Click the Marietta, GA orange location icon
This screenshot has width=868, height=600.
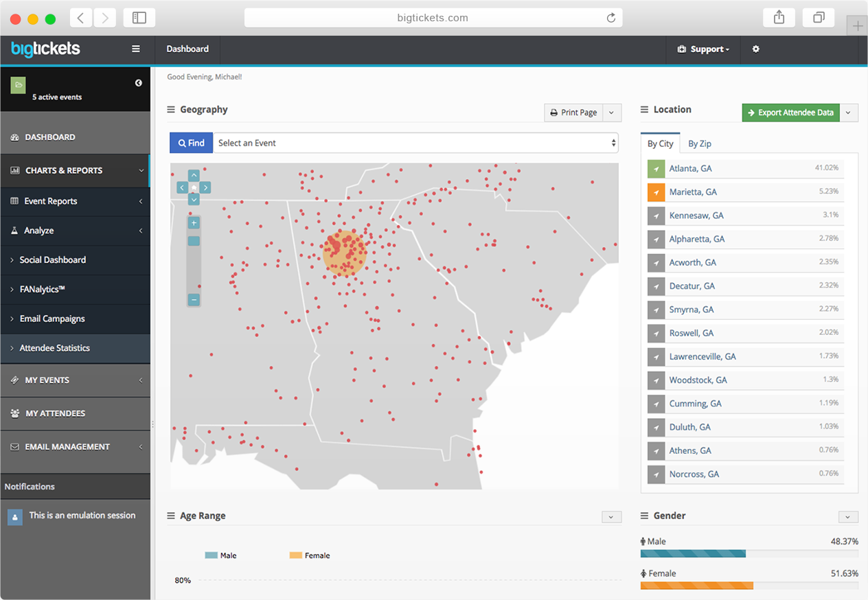pyautogui.click(x=656, y=192)
